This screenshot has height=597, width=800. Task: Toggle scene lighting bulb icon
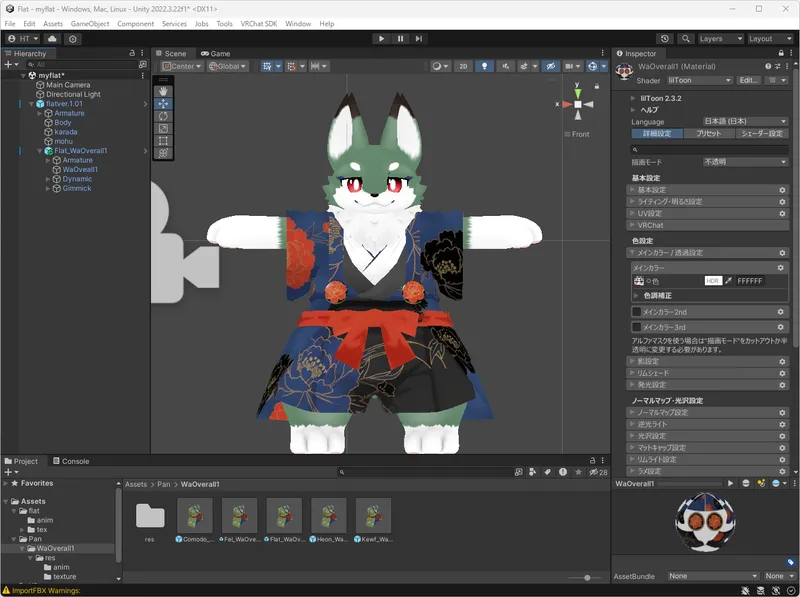pyautogui.click(x=484, y=66)
